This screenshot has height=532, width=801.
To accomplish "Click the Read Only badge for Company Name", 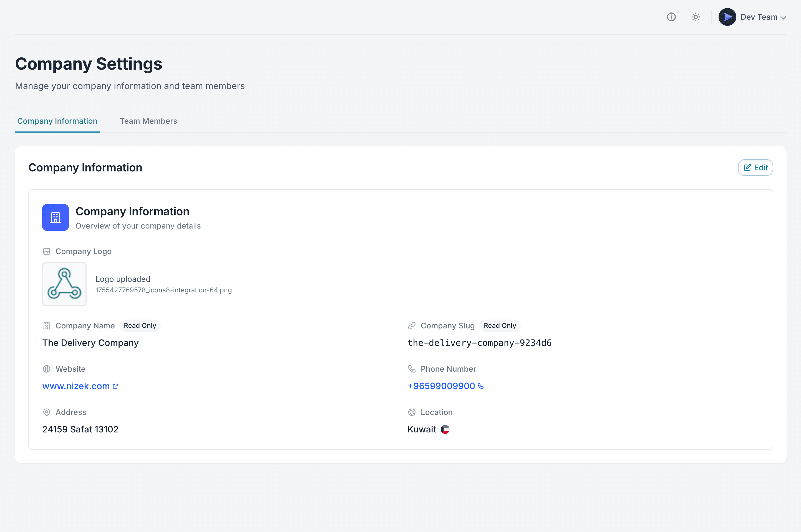I will pos(140,326).
